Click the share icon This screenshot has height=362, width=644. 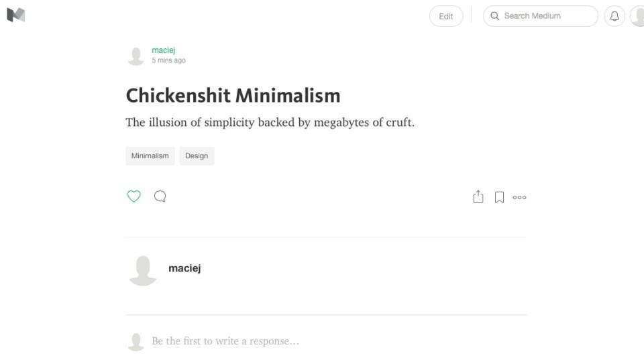click(x=478, y=197)
